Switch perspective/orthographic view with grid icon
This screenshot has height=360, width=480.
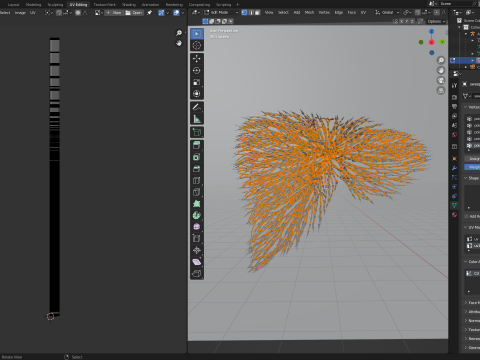[x=441, y=90]
